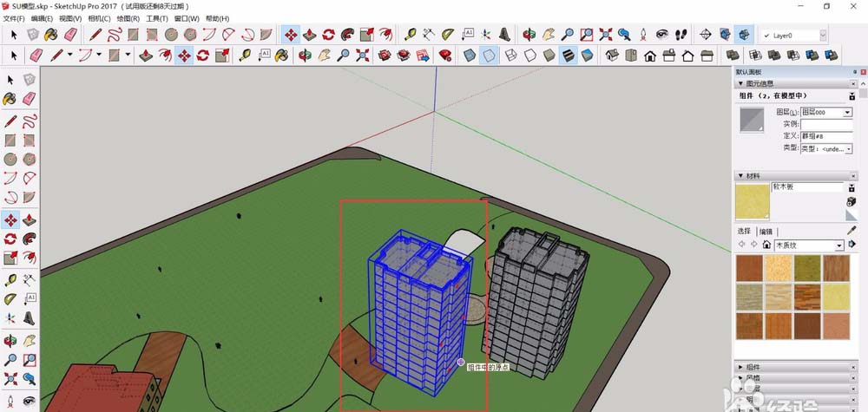Click the large 软木板 material preview swatch

tap(752, 200)
